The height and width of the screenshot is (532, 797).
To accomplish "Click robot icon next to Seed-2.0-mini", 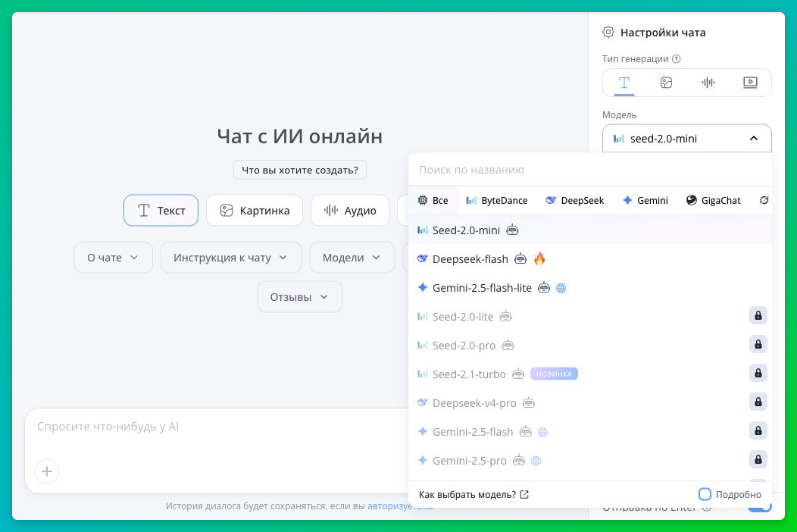I will point(512,230).
